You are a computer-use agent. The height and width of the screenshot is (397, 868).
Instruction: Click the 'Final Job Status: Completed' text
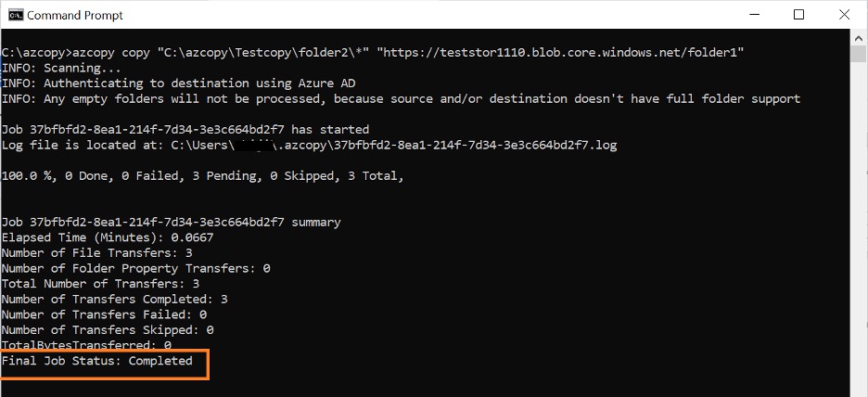(x=97, y=361)
